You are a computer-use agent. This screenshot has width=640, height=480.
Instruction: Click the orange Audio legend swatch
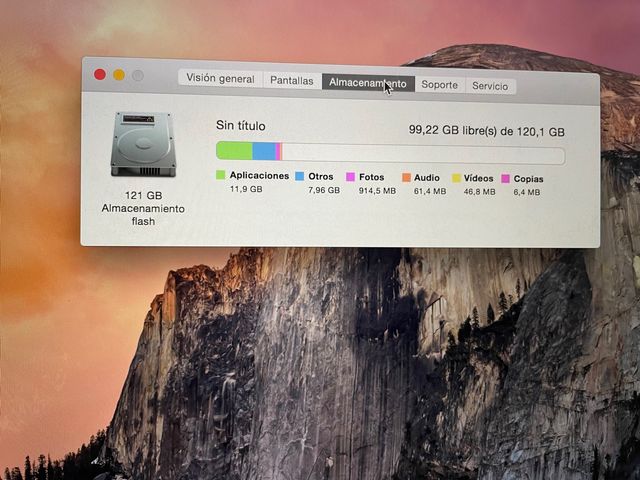click(x=406, y=178)
